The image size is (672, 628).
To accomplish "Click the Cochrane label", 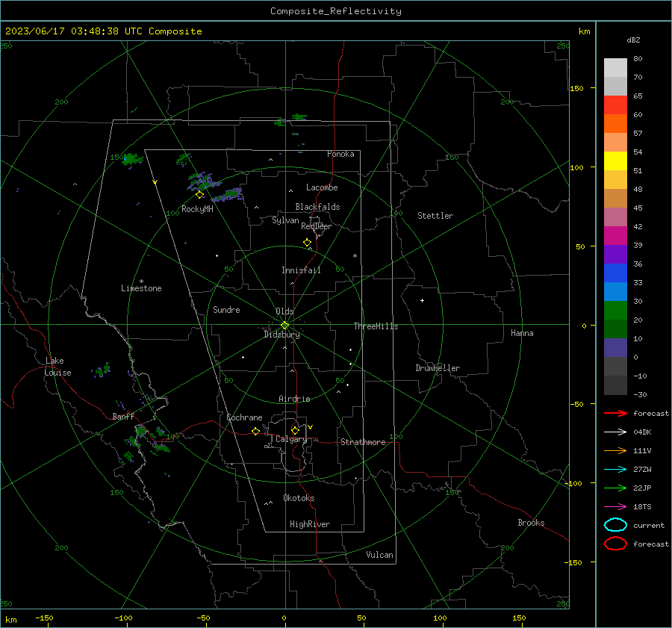I will coord(244,417).
